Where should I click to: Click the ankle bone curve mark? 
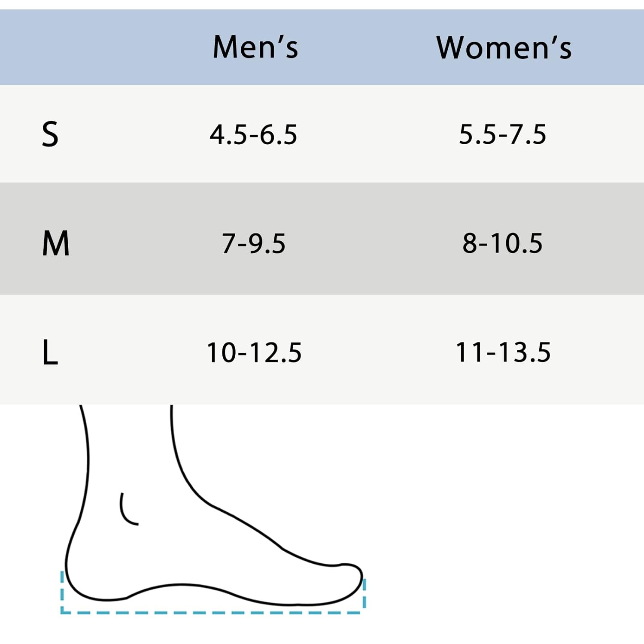point(126,512)
